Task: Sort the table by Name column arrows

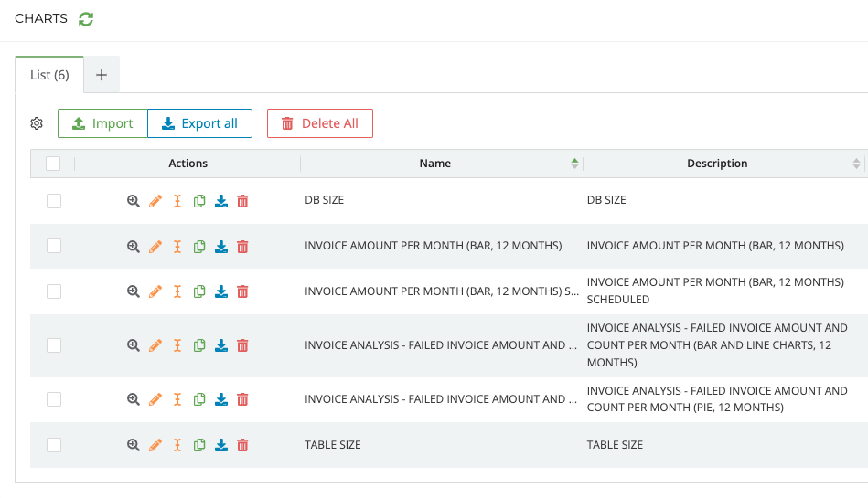Action: [574, 164]
